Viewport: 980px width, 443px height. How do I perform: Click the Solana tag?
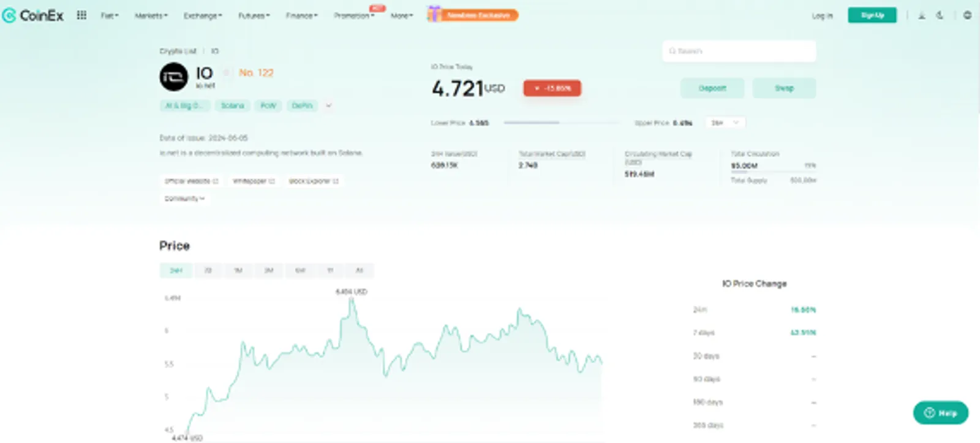click(x=232, y=105)
